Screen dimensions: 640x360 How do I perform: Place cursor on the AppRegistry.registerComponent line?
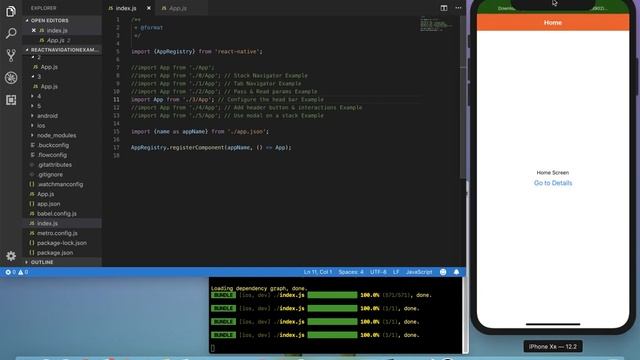point(211,147)
